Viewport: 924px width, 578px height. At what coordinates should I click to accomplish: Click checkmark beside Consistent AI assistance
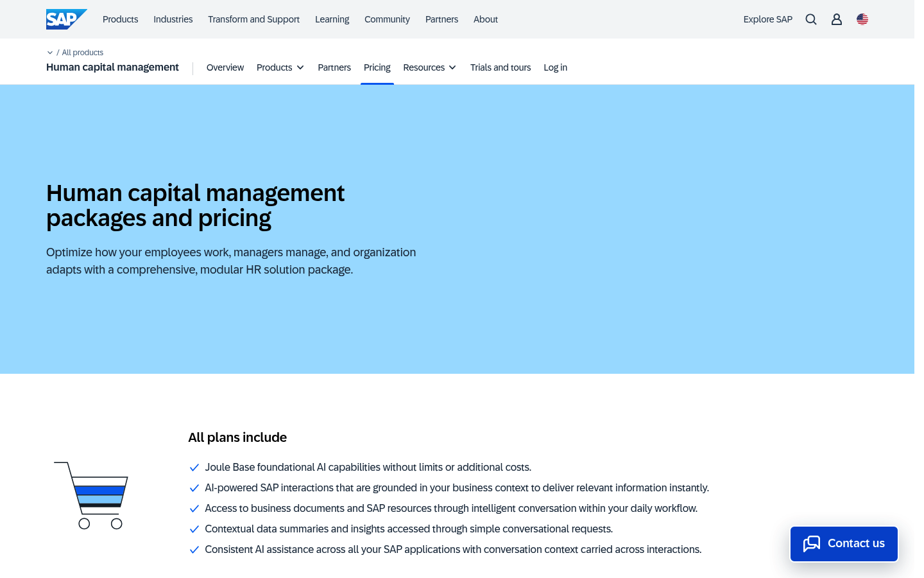(x=194, y=550)
